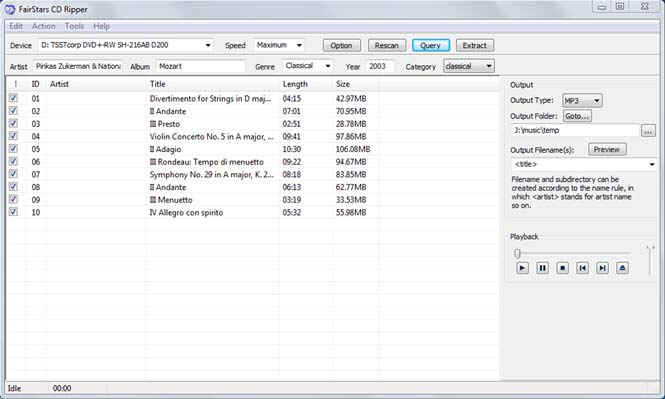665x399 pixels.
Task: Select track title III Menuetto
Action: [x=171, y=200]
